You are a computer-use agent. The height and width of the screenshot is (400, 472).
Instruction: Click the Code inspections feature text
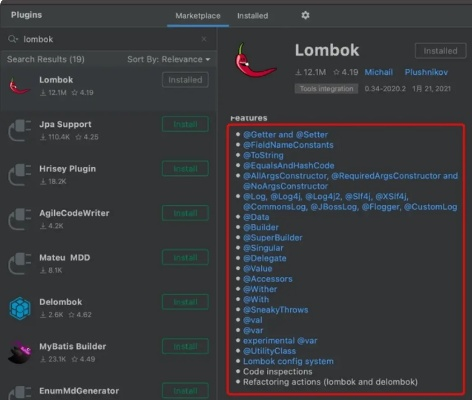point(278,372)
